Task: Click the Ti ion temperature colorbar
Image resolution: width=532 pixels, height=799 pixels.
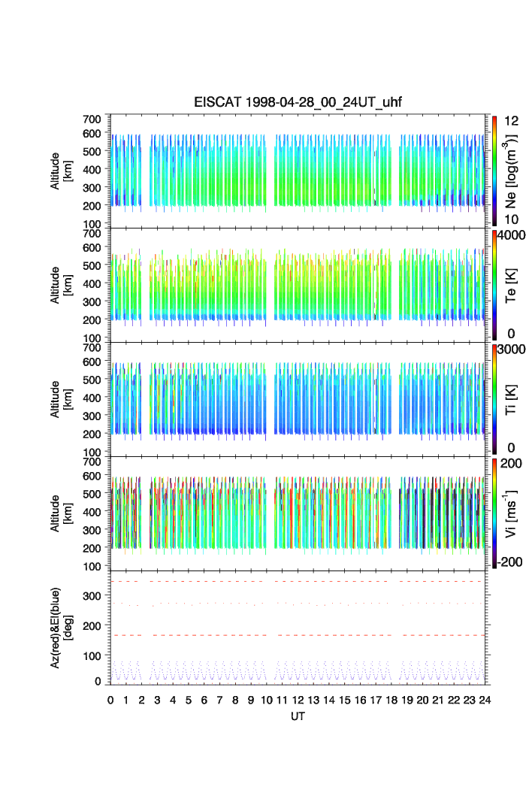Action: (x=494, y=398)
